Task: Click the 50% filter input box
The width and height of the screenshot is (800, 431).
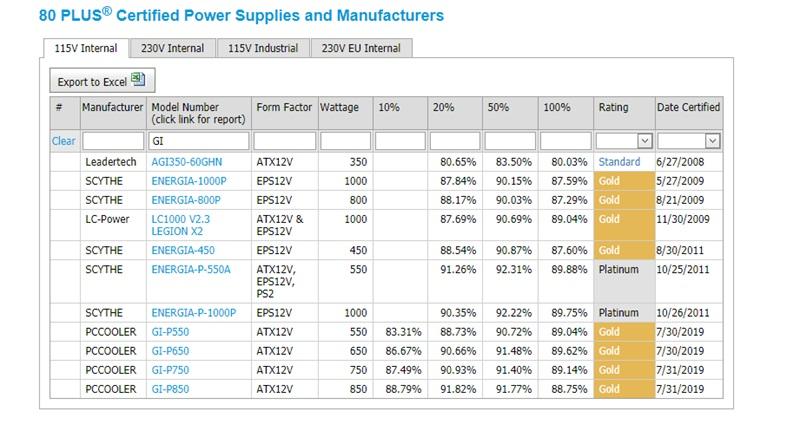Action: (510, 141)
